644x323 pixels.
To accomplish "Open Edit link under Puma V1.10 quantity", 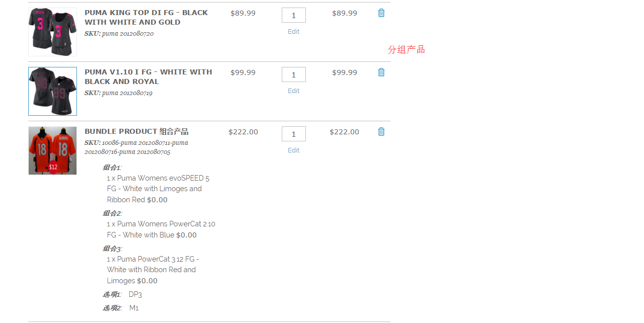I will 294,91.
